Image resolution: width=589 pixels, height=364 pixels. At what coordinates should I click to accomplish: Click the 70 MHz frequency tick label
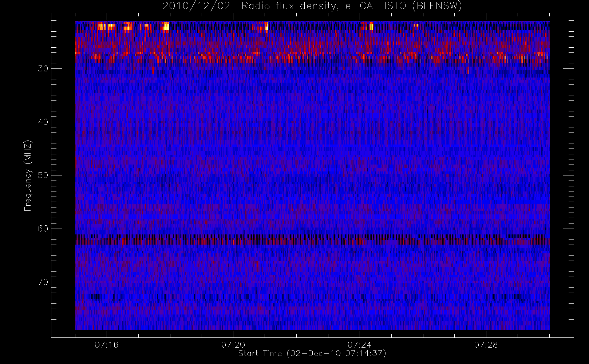click(43, 282)
